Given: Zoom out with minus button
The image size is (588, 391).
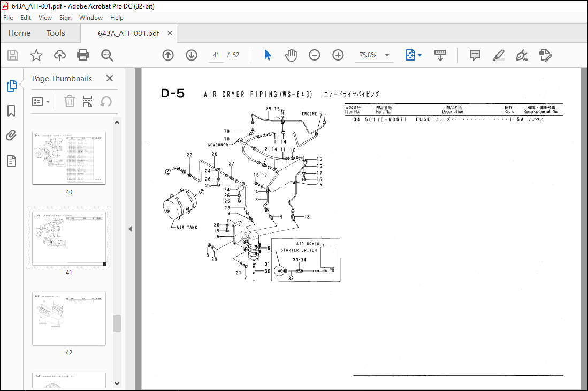Looking at the screenshot, I should point(314,55).
